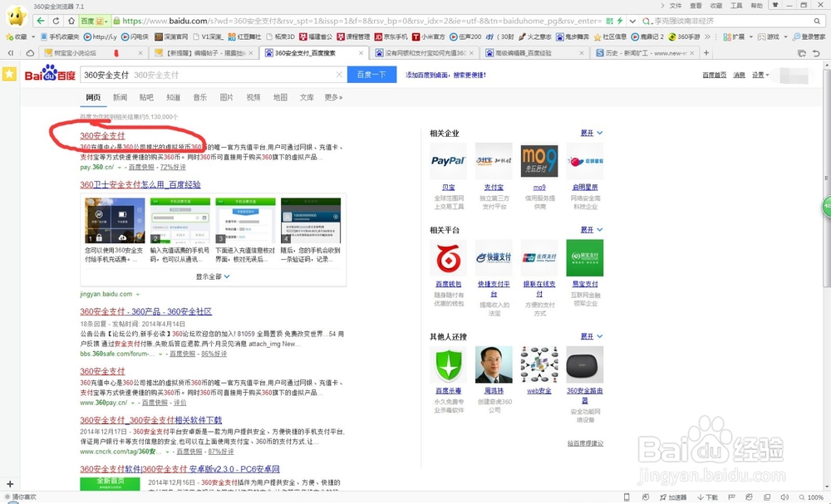This screenshot has height=504, width=831.
Task: Click the yellow star avatar in title bar
Action: tap(16, 16)
